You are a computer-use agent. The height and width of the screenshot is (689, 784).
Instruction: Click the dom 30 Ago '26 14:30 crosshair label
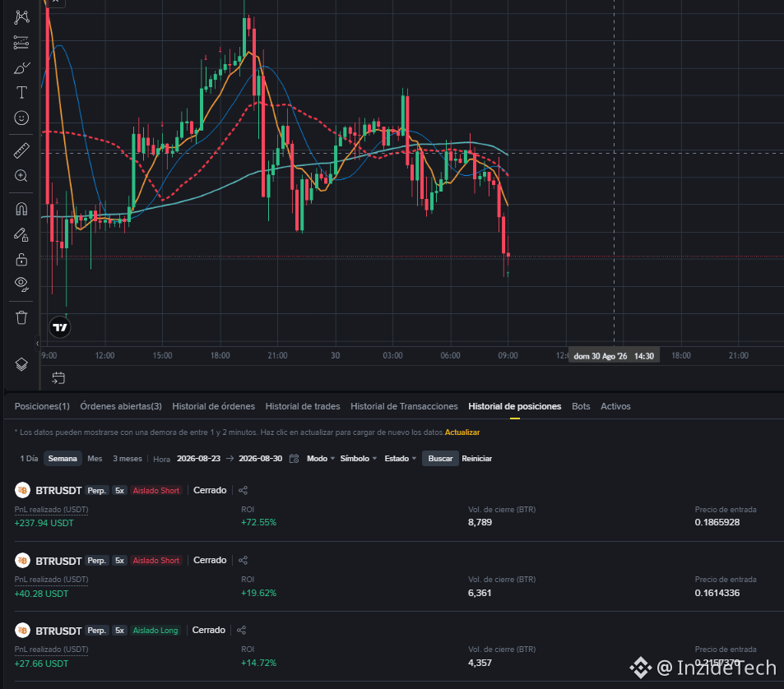click(614, 356)
